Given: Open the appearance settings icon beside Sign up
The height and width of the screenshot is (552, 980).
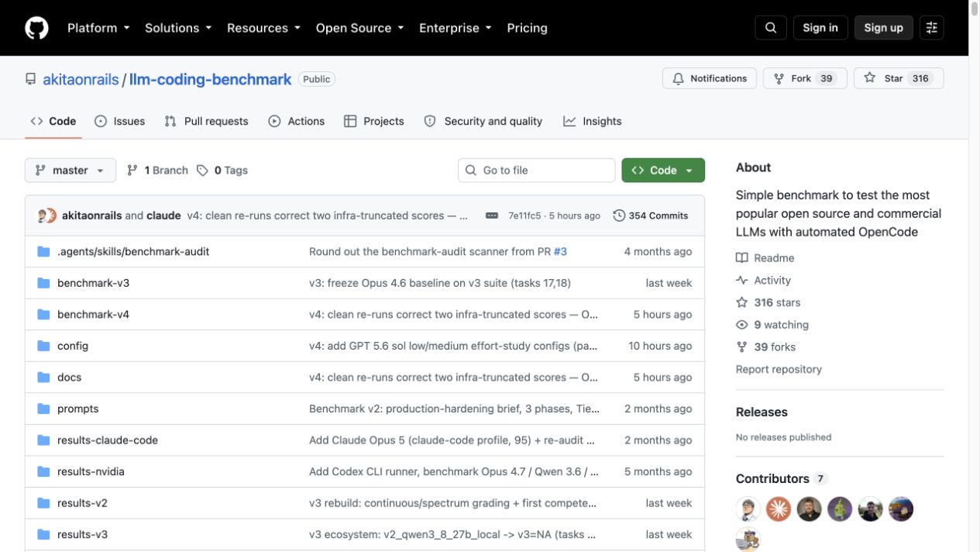Looking at the screenshot, I should pos(932,28).
